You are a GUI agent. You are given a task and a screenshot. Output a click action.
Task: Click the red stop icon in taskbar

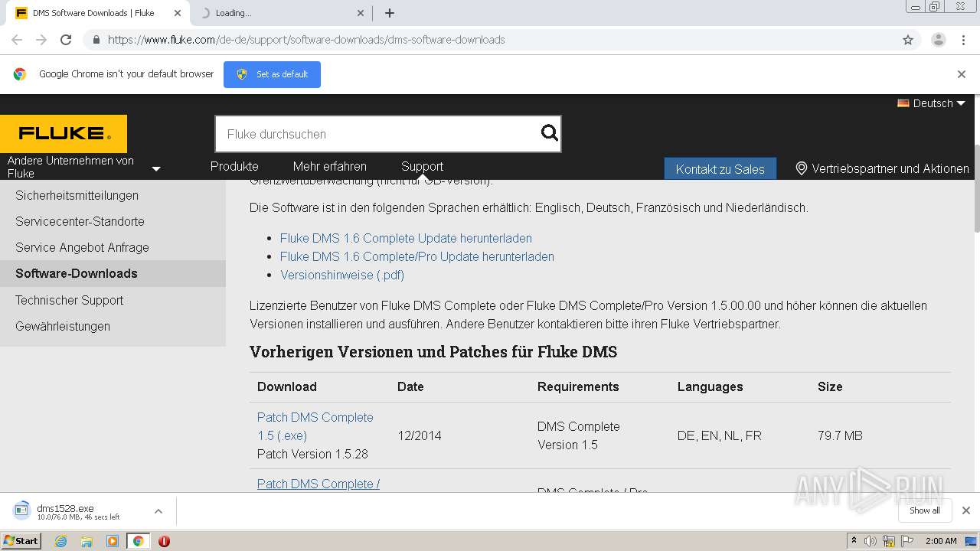(164, 541)
